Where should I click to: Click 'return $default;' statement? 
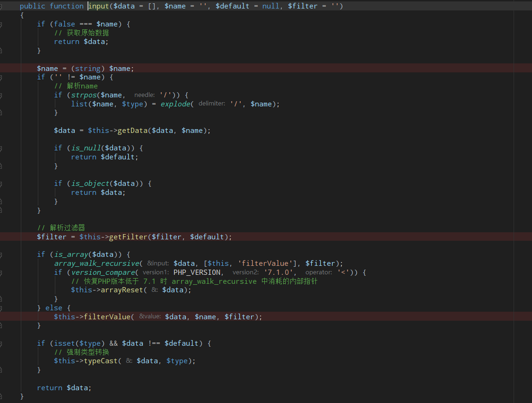click(105, 157)
